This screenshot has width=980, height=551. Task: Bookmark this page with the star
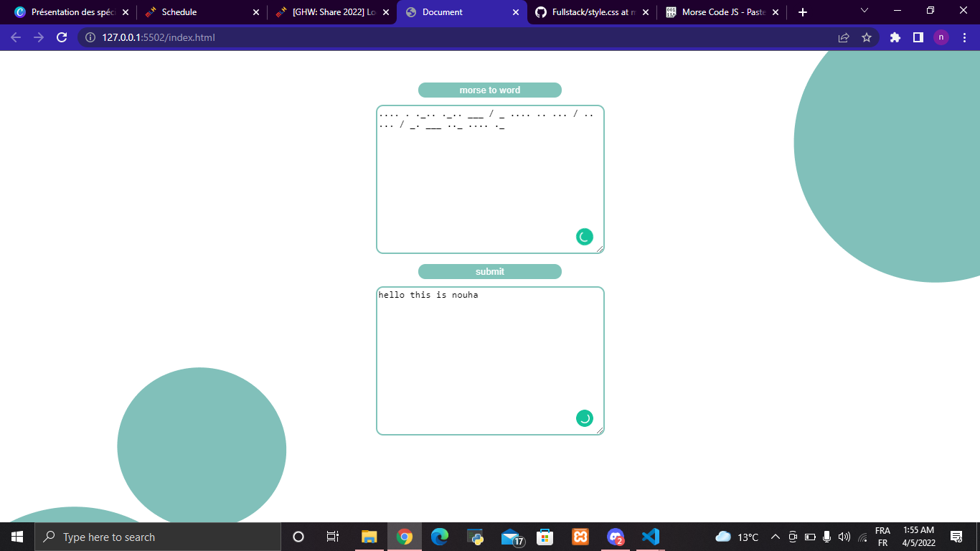867,37
